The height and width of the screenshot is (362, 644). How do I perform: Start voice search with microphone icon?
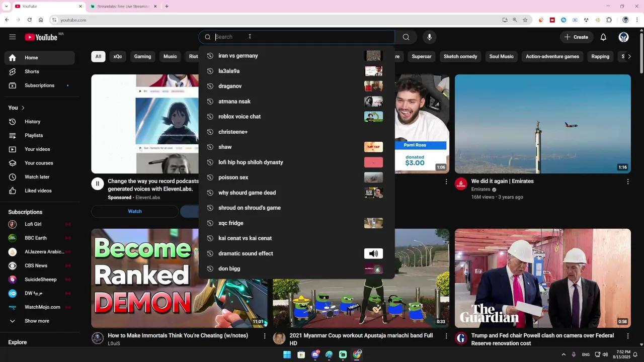[429, 37]
